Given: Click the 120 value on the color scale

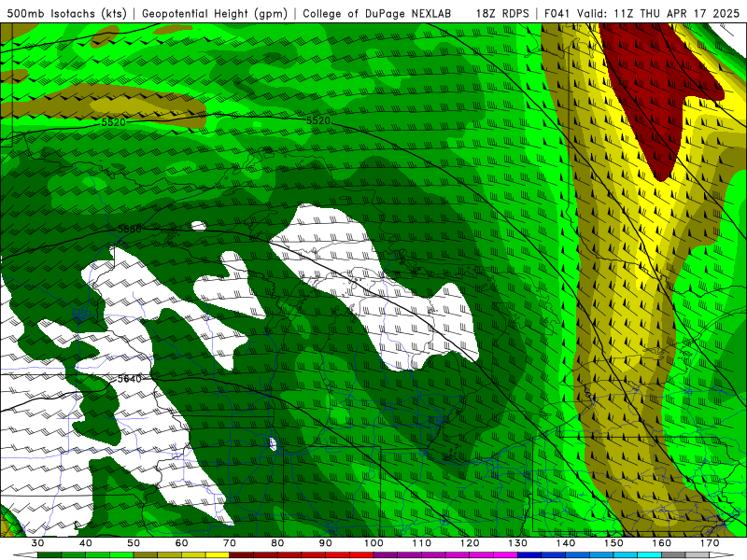Looking at the screenshot, I should pyautogui.click(x=470, y=543).
